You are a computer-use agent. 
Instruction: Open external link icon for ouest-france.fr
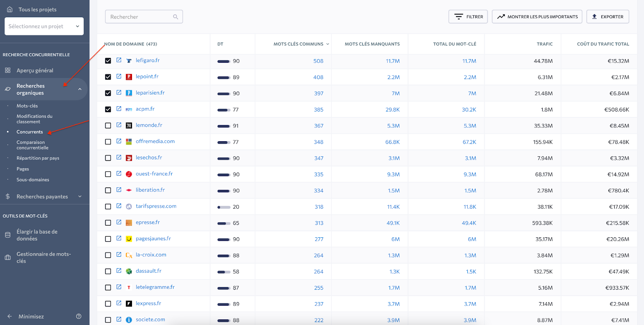tap(119, 173)
